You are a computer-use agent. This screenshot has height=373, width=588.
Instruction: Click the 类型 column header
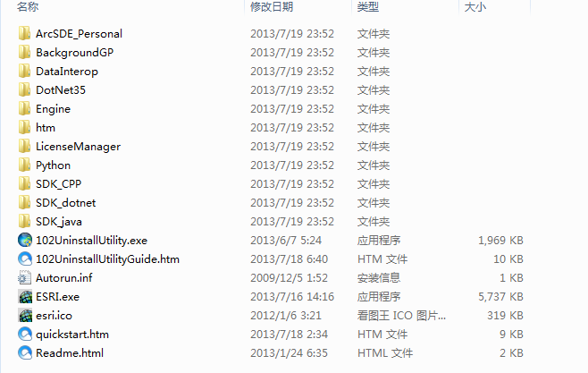(368, 7)
